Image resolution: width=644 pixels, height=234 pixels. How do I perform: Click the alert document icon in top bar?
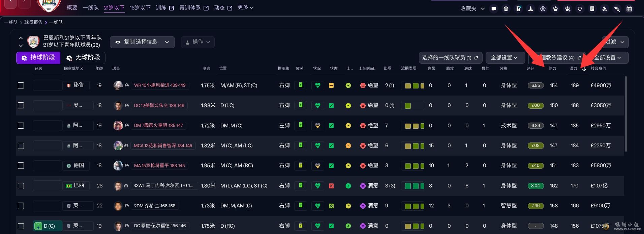tap(518, 9)
